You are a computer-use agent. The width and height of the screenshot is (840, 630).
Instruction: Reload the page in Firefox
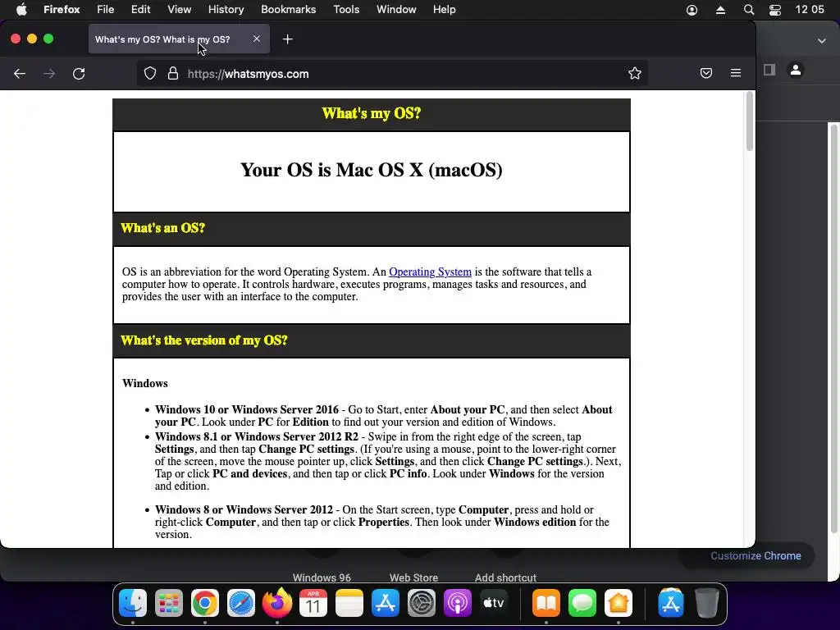pos(79,73)
